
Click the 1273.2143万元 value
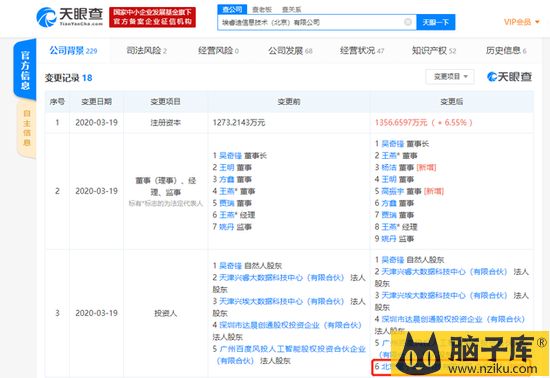[x=239, y=123]
